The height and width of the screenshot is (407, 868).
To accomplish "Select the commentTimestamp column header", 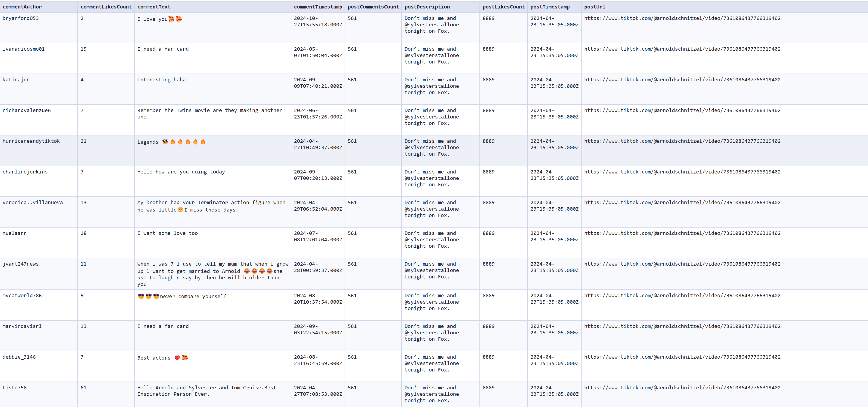I will click(x=318, y=7).
